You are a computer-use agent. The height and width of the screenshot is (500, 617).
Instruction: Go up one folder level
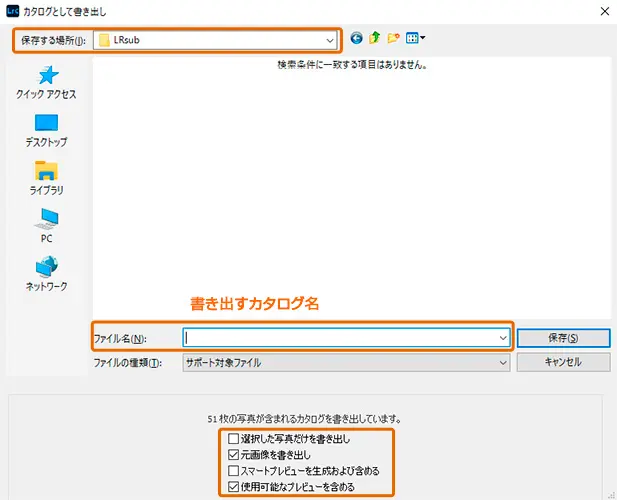(375, 38)
